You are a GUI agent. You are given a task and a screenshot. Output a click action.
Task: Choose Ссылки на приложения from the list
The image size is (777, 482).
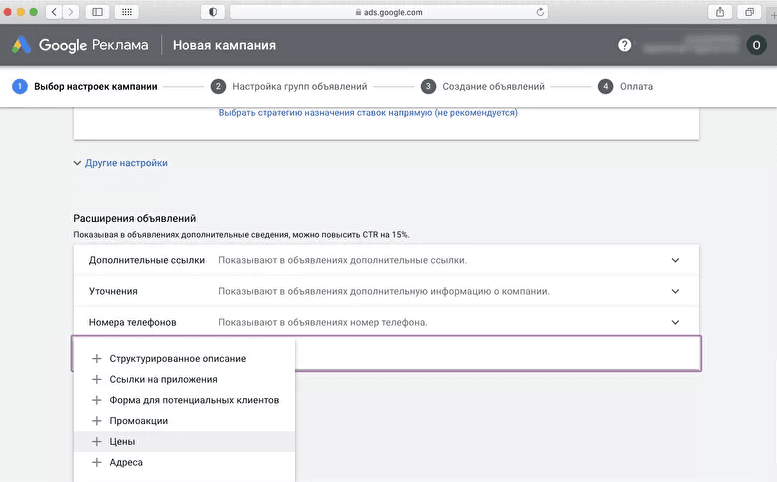pyautogui.click(x=184, y=379)
